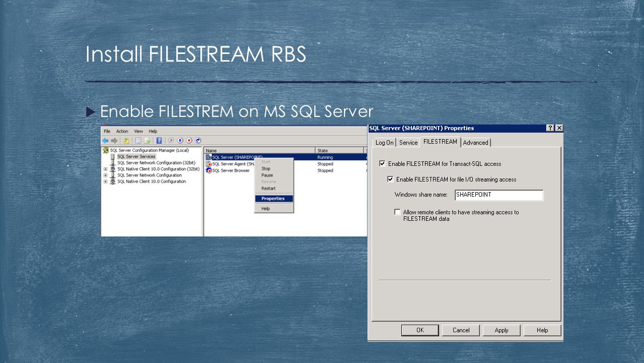Click the Apply button
This screenshot has width=644, height=363.
click(x=502, y=330)
